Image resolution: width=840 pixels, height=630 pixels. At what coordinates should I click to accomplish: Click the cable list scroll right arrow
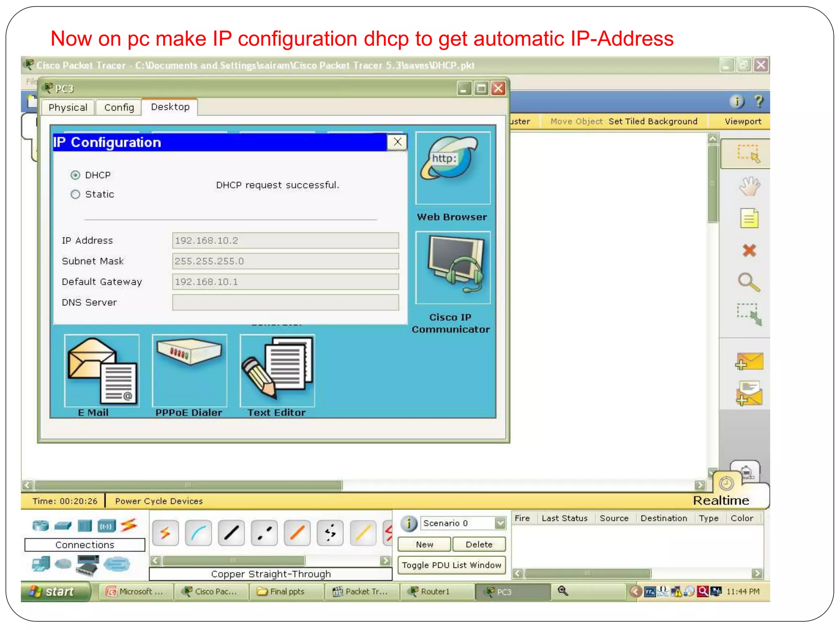click(386, 560)
